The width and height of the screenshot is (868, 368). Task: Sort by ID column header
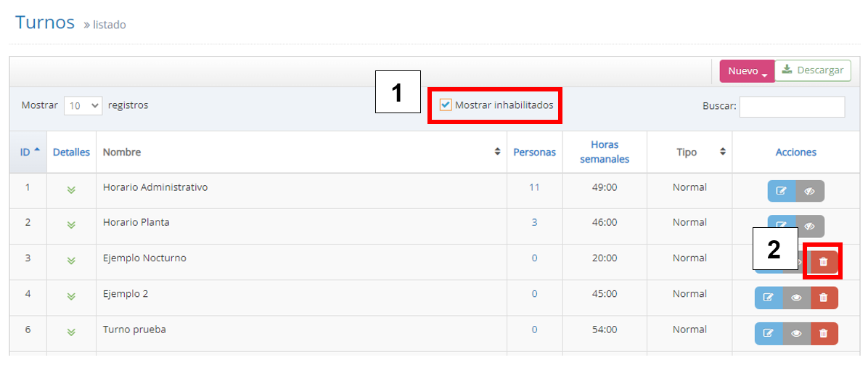(x=28, y=152)
